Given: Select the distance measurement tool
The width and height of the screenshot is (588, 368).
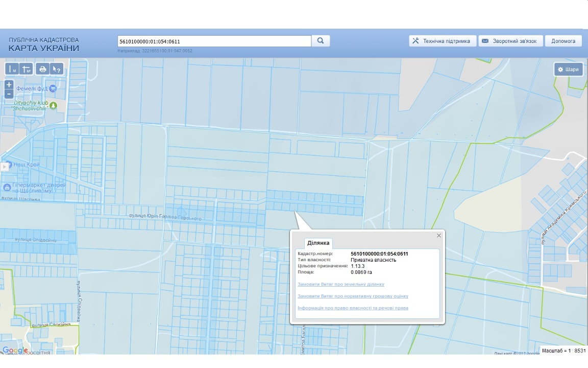Looking at the screenshot, I should tap(12, 69).
